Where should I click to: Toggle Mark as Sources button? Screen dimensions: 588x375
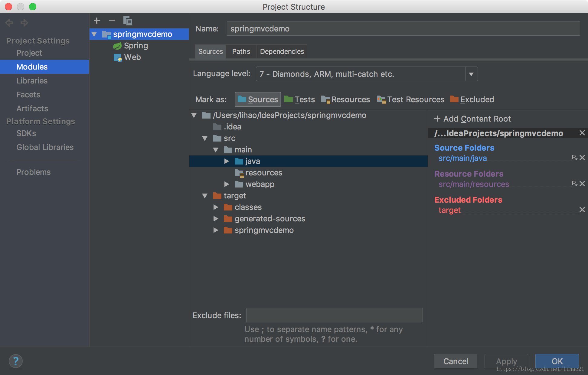pos(258,99)
